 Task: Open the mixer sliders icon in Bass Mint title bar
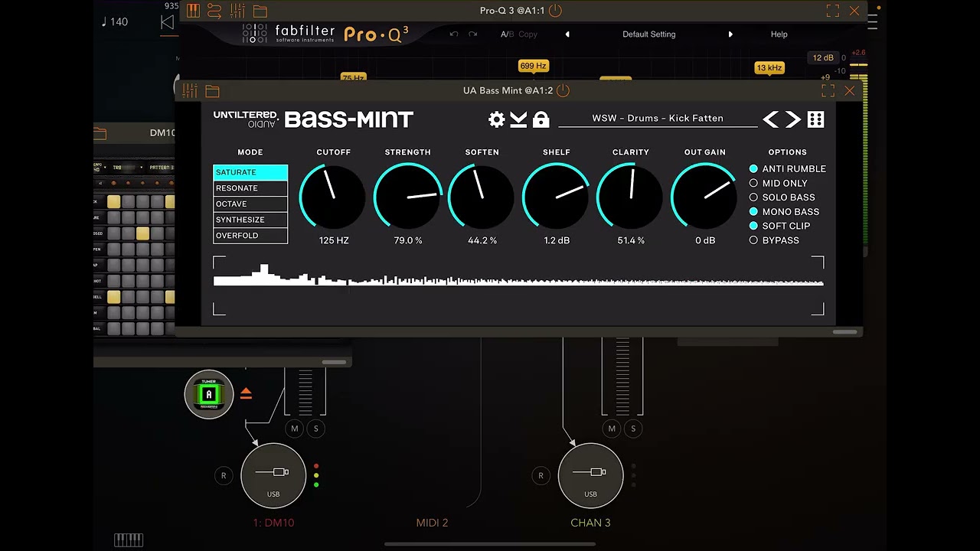[x=190, y=90]
